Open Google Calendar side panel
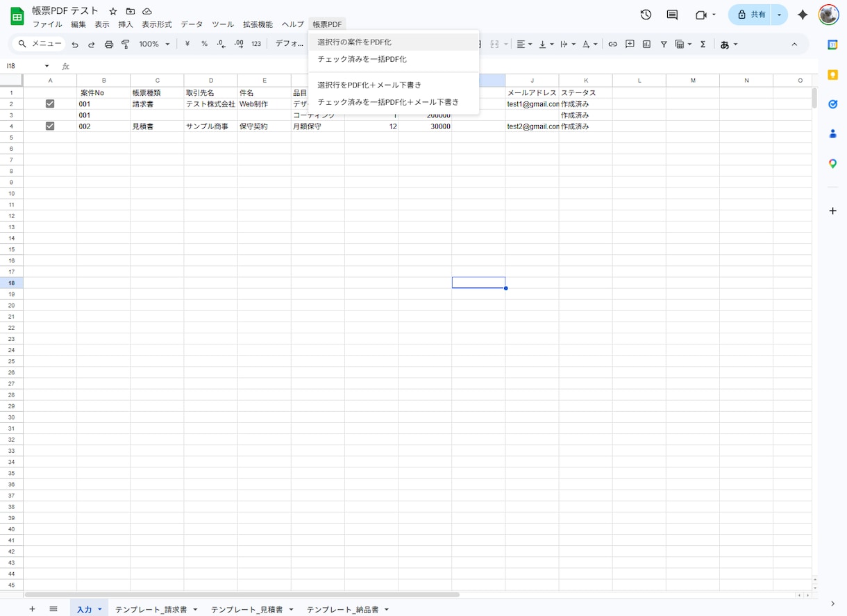Screen dimensions: 847x616 [x=832, y=44]
